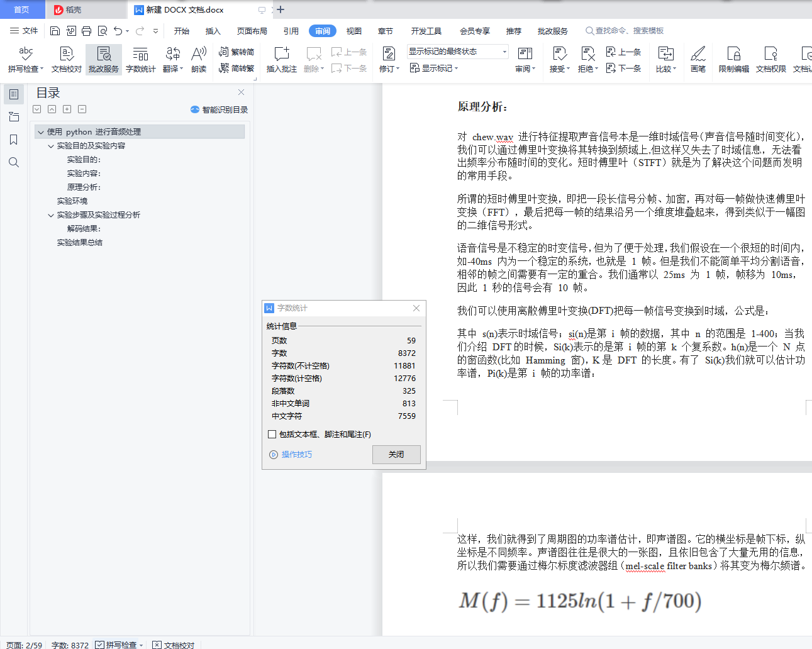Switch to the 视图 ribbon tab
The height and width of the screenshot is (649, 812).
click(354, 31)
